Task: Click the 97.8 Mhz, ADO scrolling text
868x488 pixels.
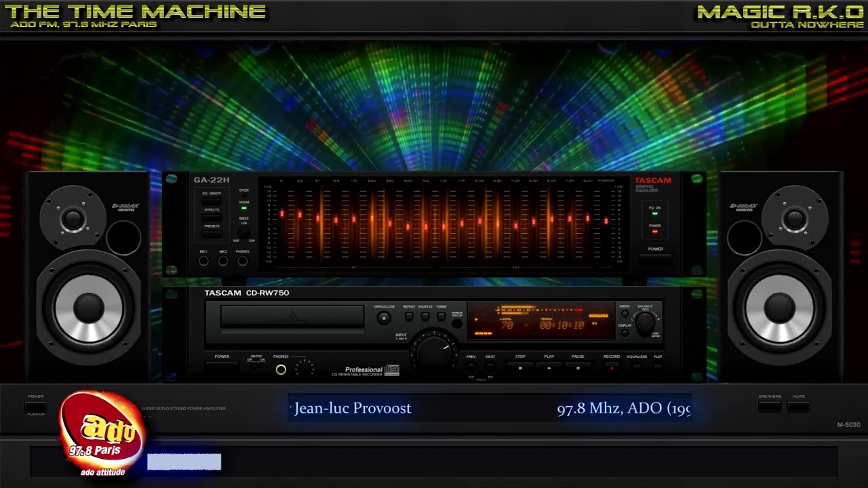Action: tap(624, 408)
